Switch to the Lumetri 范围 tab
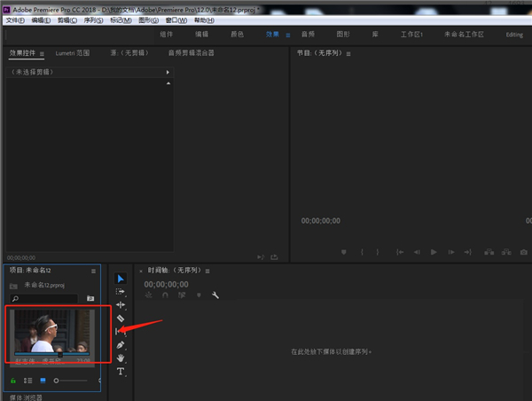 pos(72,53)
